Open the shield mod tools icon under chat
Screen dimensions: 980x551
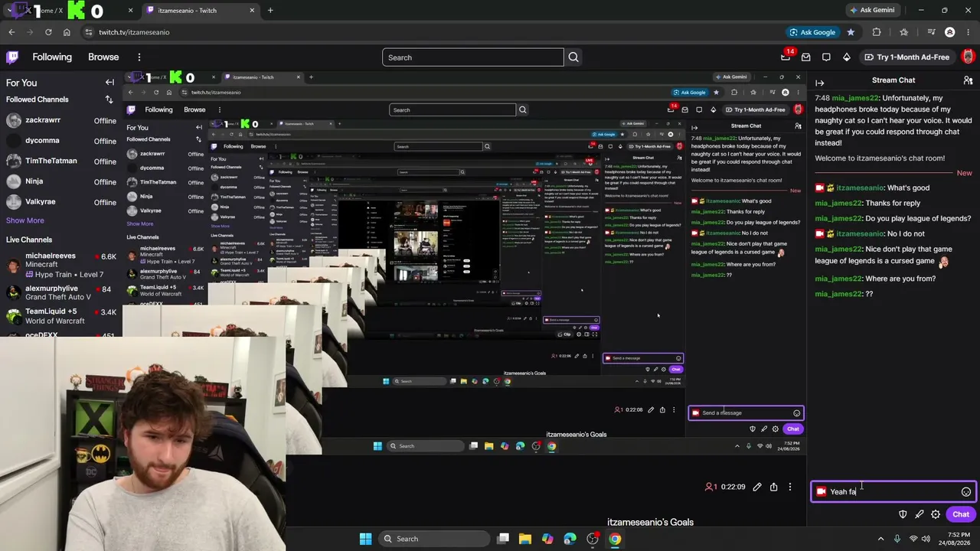[903, 514]
